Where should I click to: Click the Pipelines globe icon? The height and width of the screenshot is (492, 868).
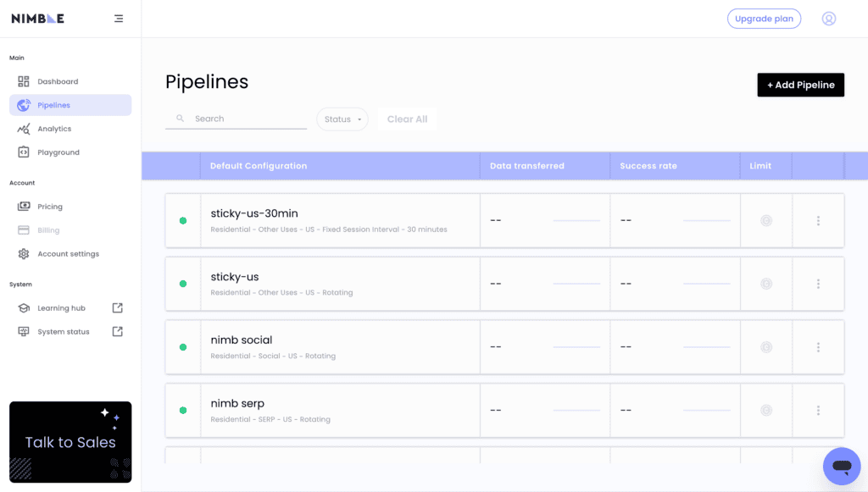23,105
